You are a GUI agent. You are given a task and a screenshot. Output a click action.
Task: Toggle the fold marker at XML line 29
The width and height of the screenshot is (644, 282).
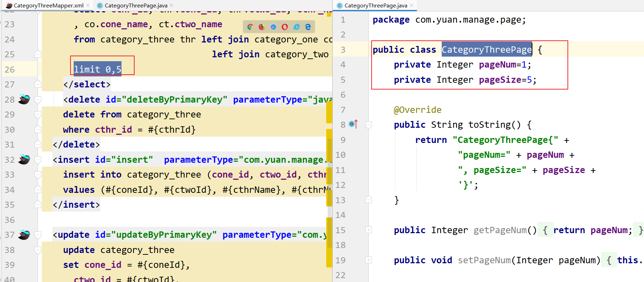click(38, 114)
